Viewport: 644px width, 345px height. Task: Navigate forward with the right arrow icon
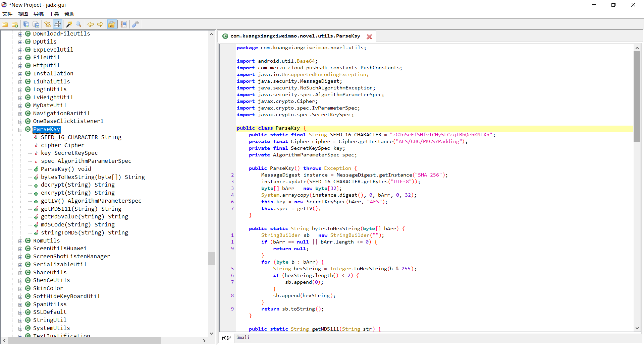pos(100,24)
